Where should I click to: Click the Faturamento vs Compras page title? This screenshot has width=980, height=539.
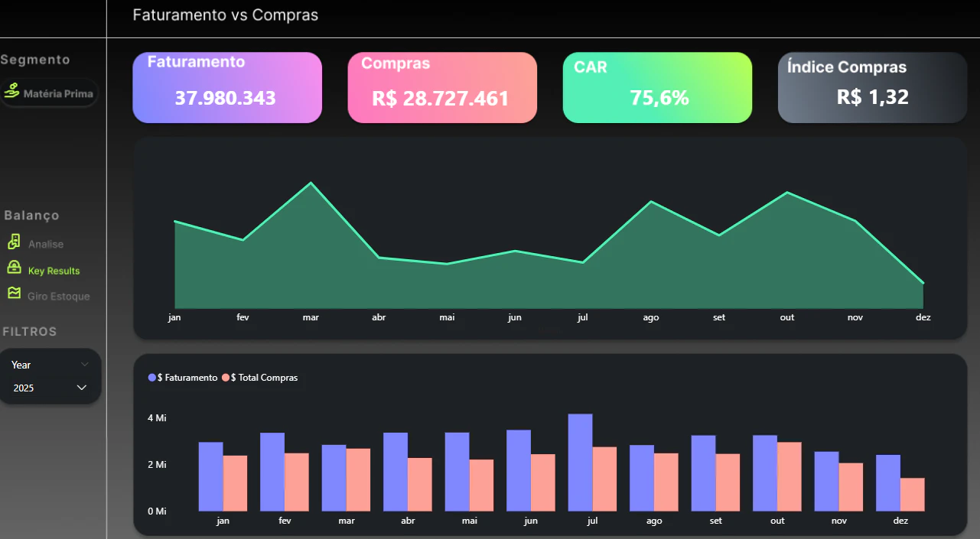tap(225, 15)
